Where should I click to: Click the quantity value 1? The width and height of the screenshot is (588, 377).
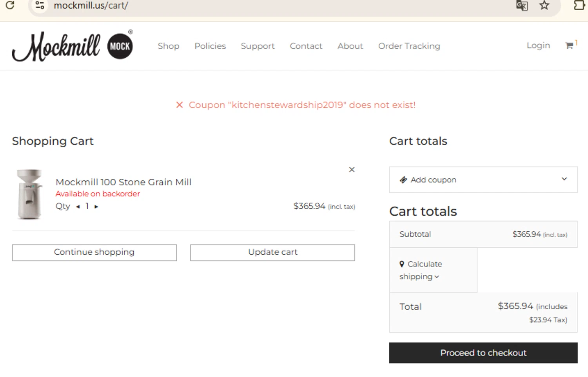pos(87,206)
